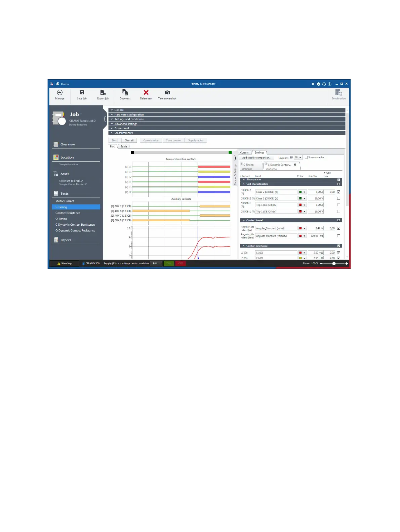The height and width of the screenshot is (532, 400).
Task: Click the Home icon in title bar
Action: tap(58, 84)
